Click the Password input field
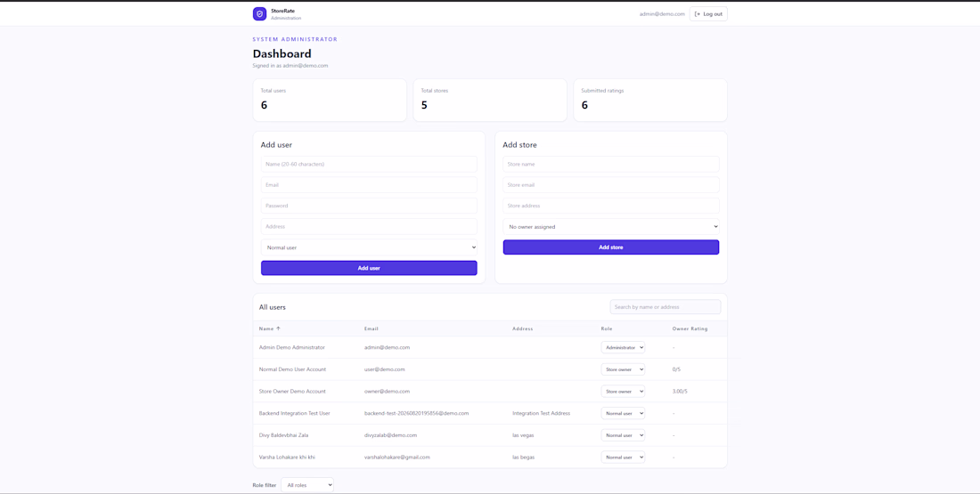 [x=369, y=206]
